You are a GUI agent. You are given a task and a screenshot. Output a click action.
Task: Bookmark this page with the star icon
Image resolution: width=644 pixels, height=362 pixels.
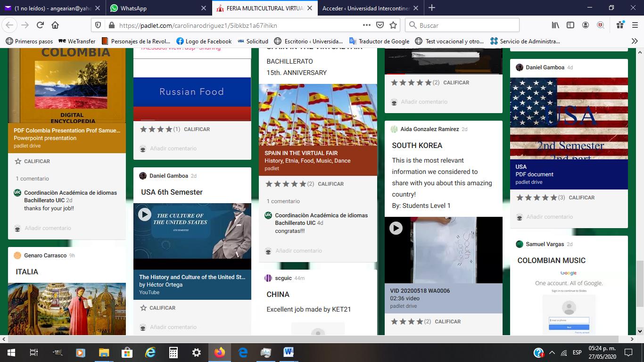393,25
